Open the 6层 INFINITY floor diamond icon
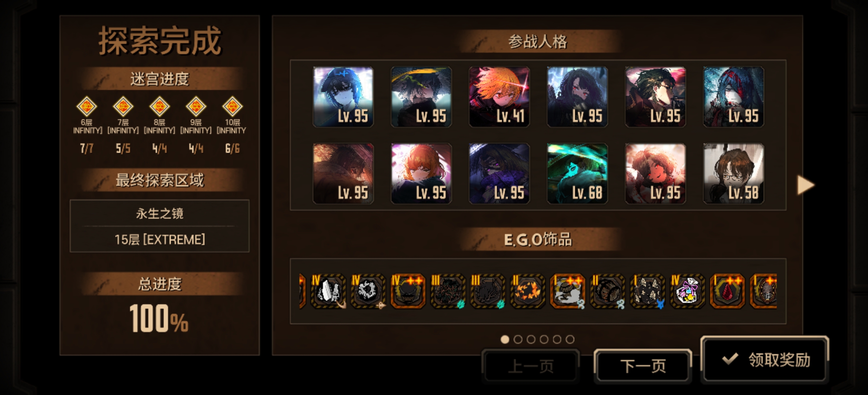The image size is (868, 395). tap(87, 107)
